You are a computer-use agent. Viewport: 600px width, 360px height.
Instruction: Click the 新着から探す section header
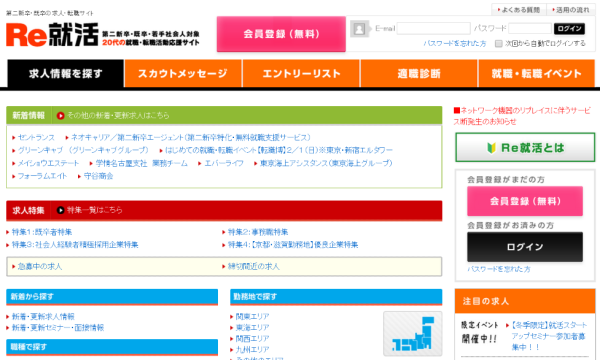coord(112,297)
